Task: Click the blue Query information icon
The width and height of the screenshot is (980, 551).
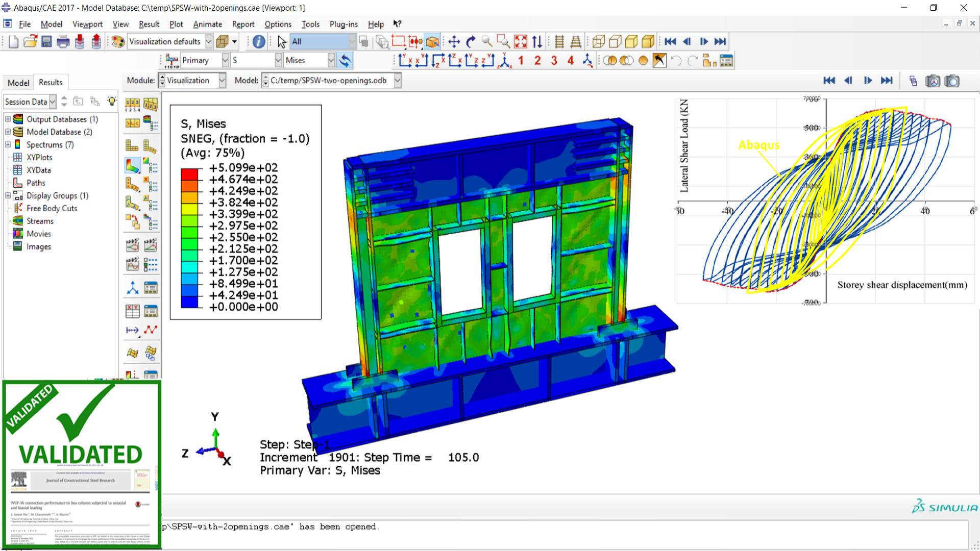Action: [x=259, y=42]
